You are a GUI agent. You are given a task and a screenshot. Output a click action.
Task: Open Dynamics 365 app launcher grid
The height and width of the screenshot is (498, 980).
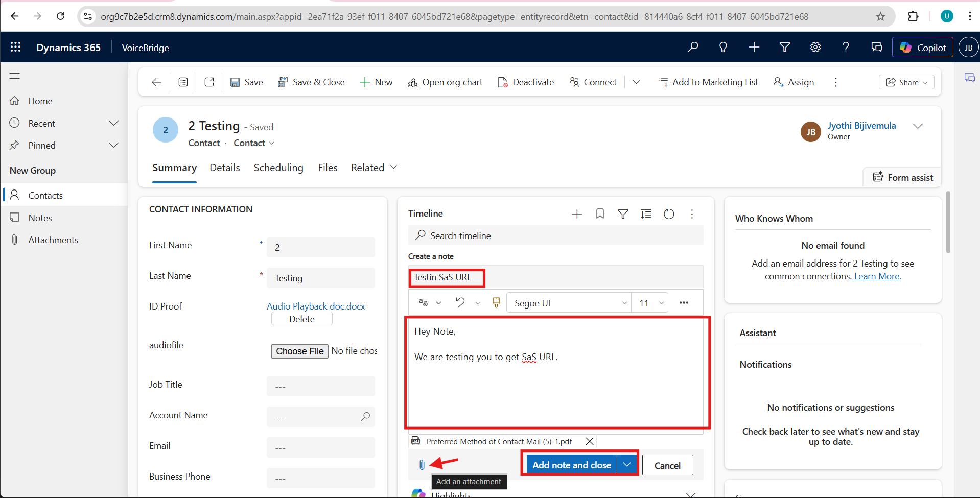(15, 48)
